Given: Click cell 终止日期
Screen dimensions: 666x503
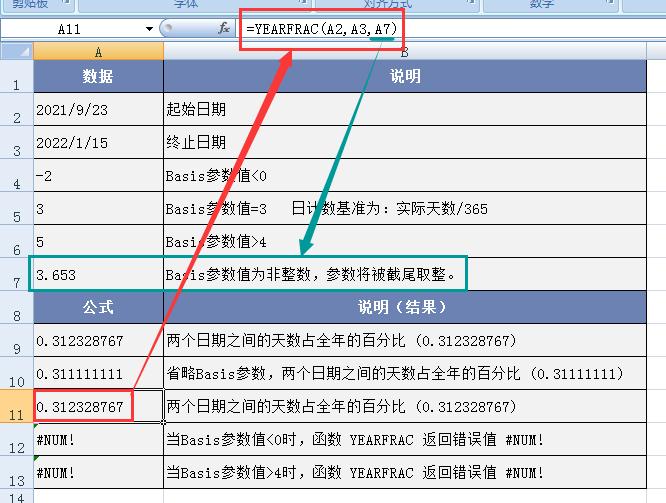Looking at the screenshot, I should pyautogui.click(x=405, y=142).
